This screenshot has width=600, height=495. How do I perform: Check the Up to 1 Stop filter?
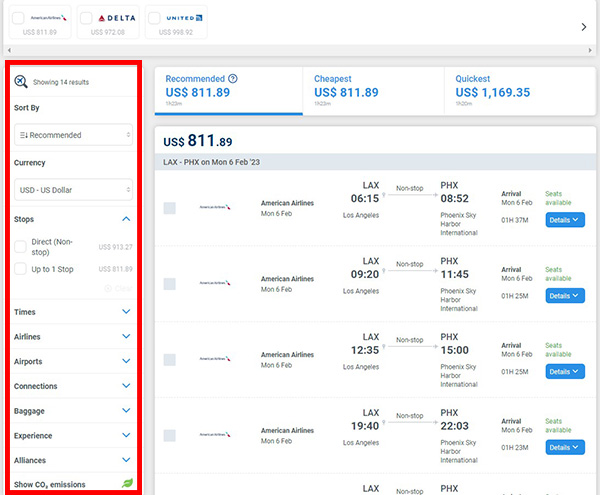tap(20, 269)
